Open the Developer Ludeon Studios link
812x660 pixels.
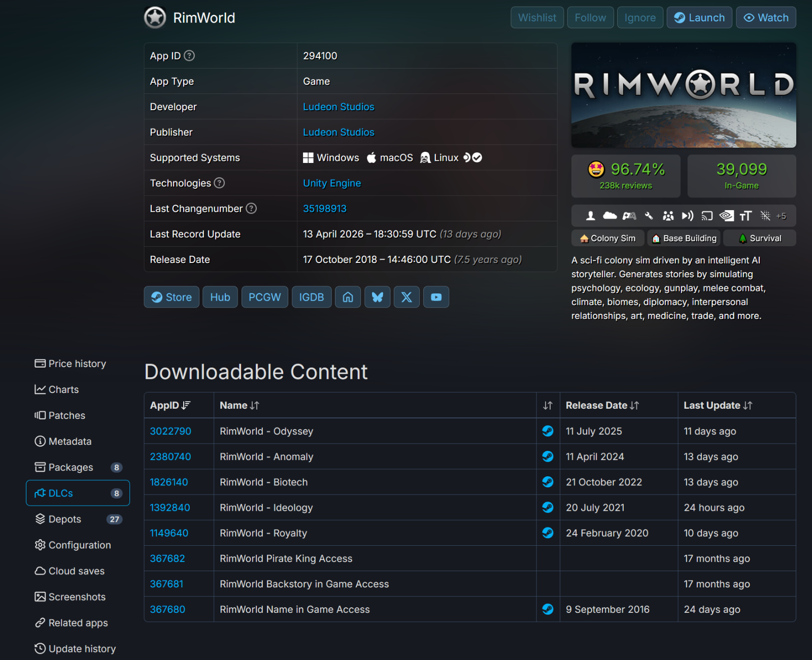[339, 107]
